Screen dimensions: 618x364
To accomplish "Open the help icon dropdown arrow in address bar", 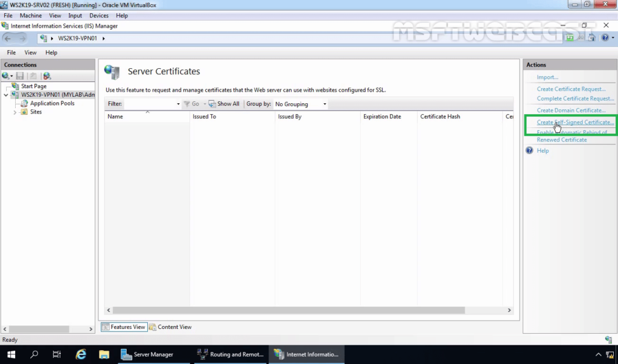I will coord(613,38).
